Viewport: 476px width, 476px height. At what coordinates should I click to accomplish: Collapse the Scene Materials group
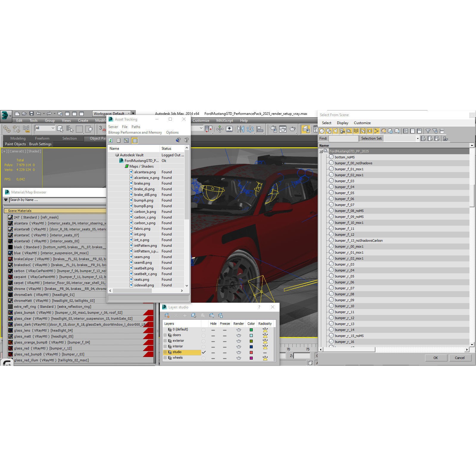click(6, 211)
